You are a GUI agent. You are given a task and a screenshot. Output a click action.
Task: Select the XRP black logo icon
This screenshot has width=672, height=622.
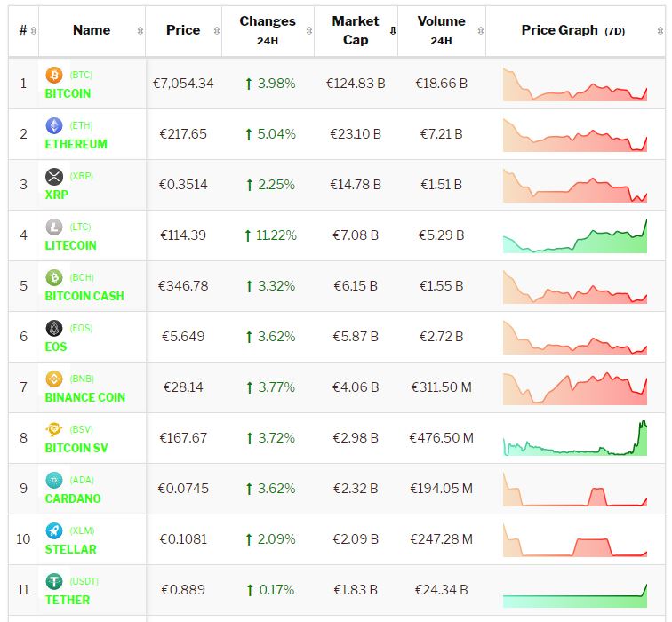point(54,176)
